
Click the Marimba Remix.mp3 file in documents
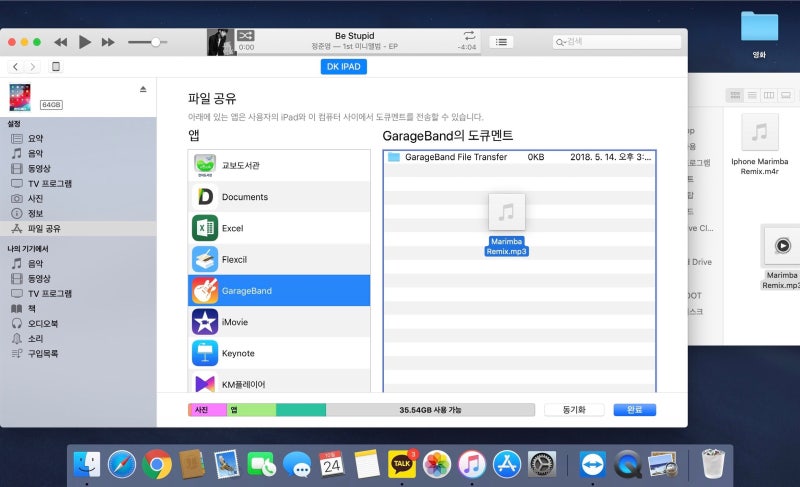click(x=506, y=224)
